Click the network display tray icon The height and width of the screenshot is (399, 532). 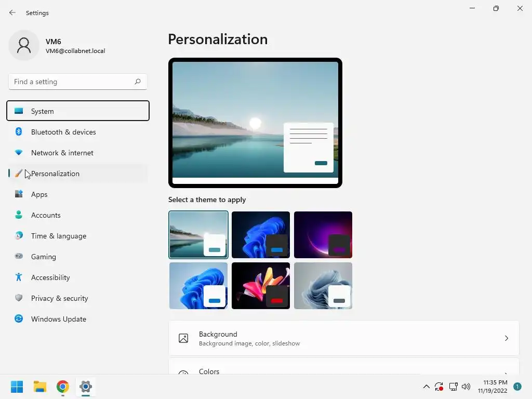(x=453, y=387)
